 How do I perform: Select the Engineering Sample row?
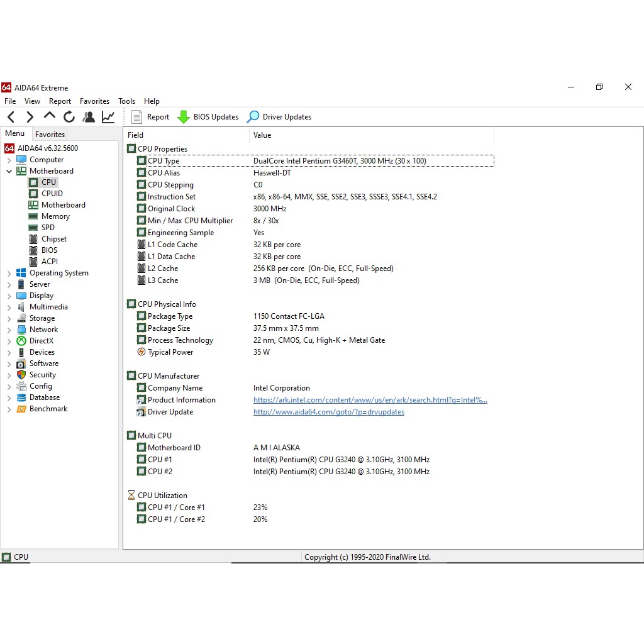pos(315,233)
